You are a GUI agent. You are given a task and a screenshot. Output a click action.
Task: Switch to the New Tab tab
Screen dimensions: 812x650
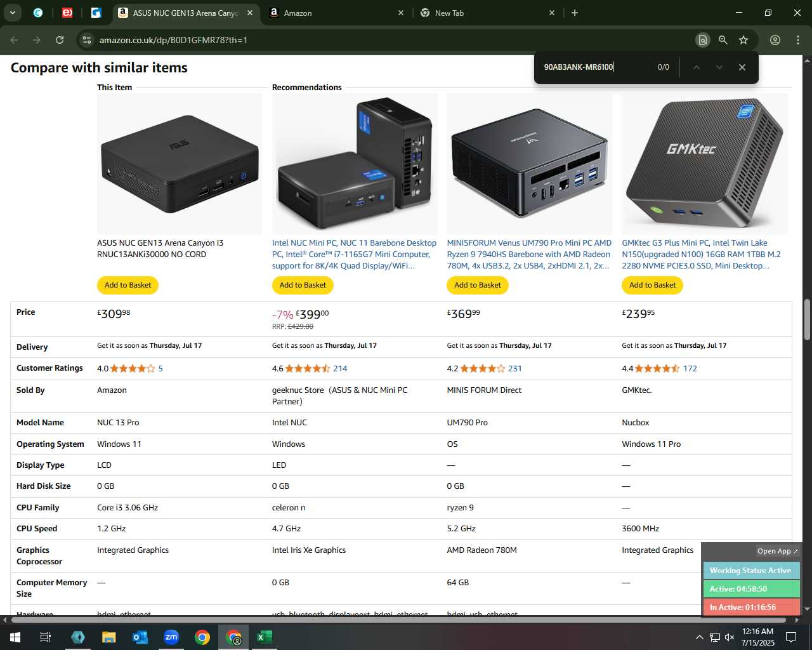pyautogui.click(x=487, y=13)
